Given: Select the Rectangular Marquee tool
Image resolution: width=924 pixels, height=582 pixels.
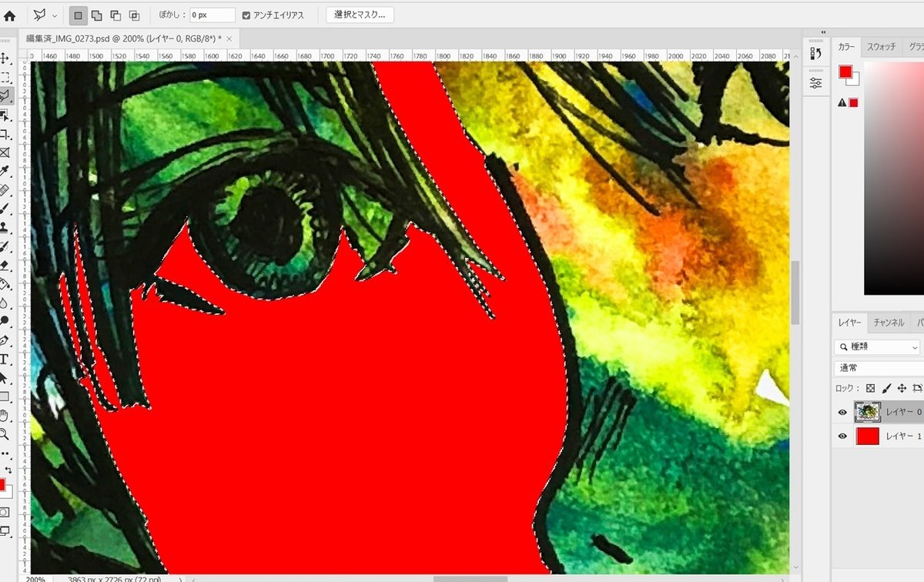Looking at the screenshot, I should [5, 78].
